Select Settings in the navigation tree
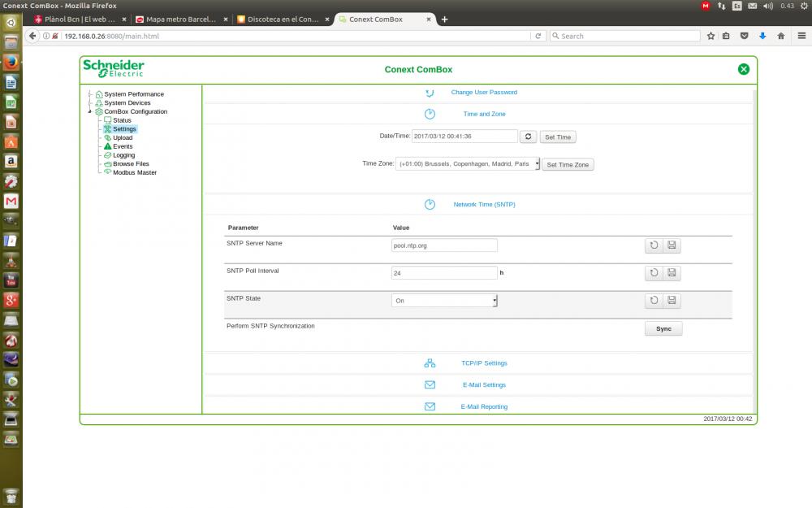Viewport: 812px width, 508px height. [x=124, y=129]
